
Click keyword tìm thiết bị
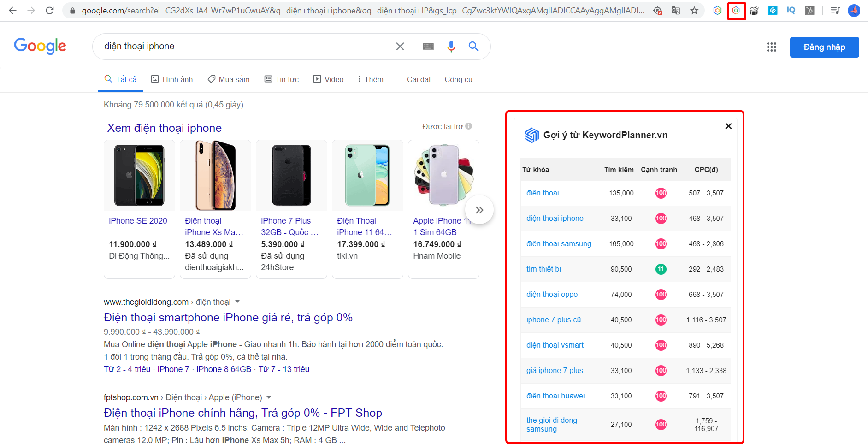click(x=543, y=269)
